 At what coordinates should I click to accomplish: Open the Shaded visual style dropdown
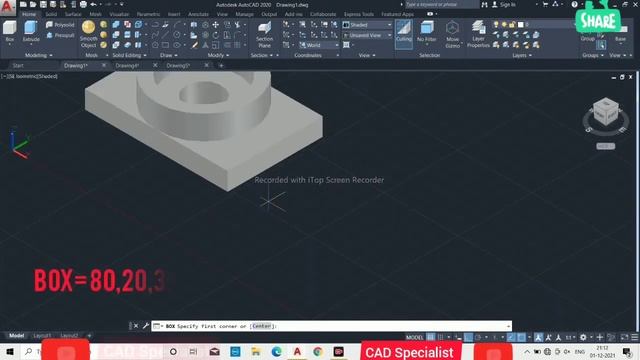coord(367,25)
